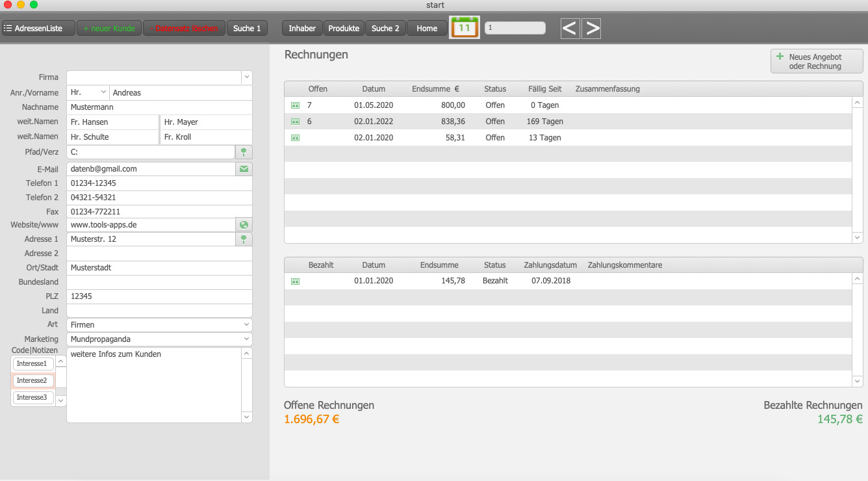
Task: Click the empty Land field
Action: tap(159, 311)
